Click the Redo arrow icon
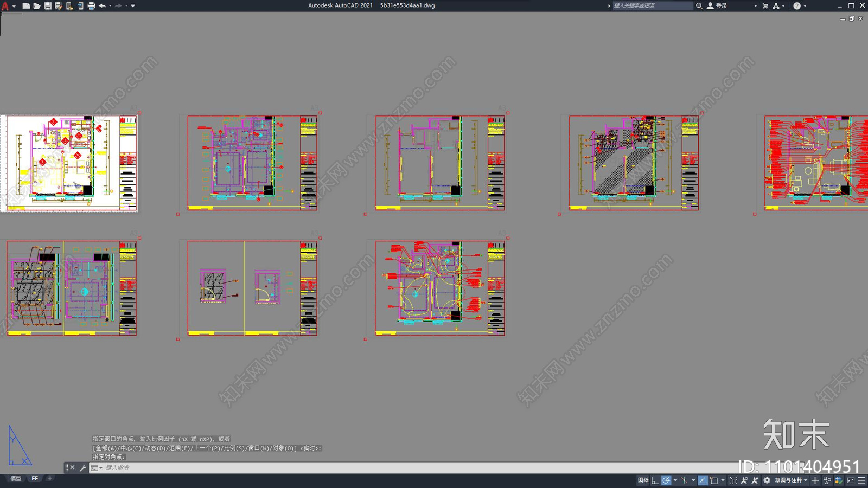 [118, 6]
